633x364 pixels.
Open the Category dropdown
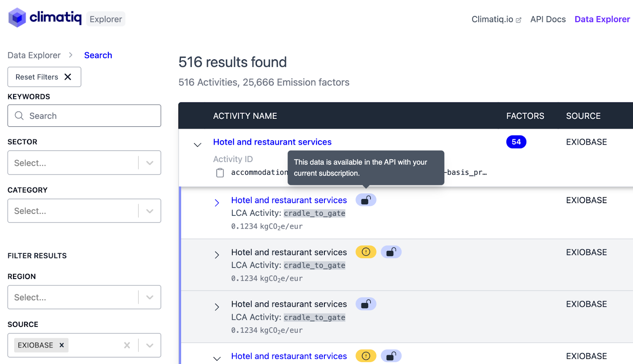click(84, 211)
